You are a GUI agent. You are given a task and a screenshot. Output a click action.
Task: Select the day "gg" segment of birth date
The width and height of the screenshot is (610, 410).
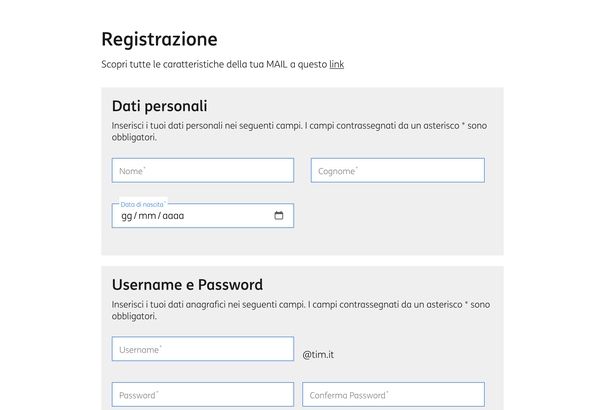tap(126, 216)
